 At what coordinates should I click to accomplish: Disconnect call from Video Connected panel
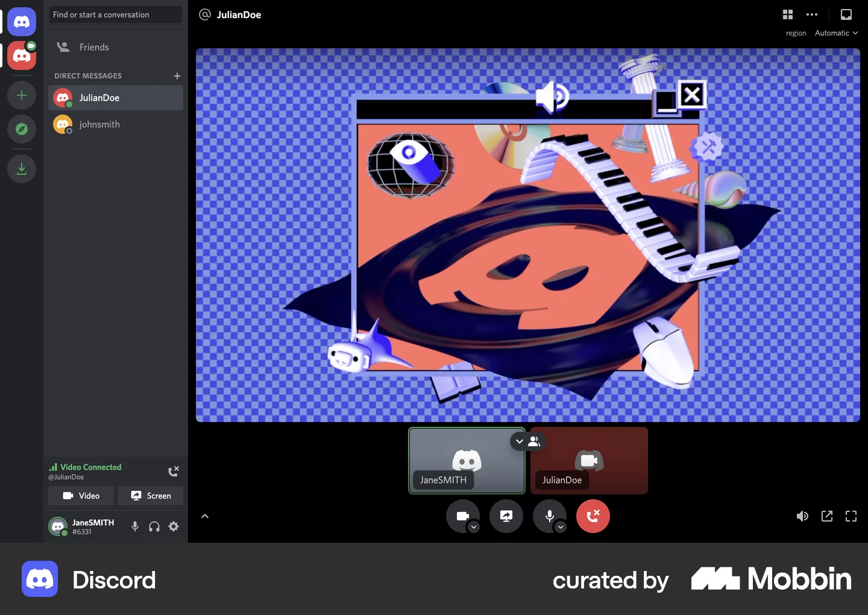pyautogui.click(x=173, y=471)
